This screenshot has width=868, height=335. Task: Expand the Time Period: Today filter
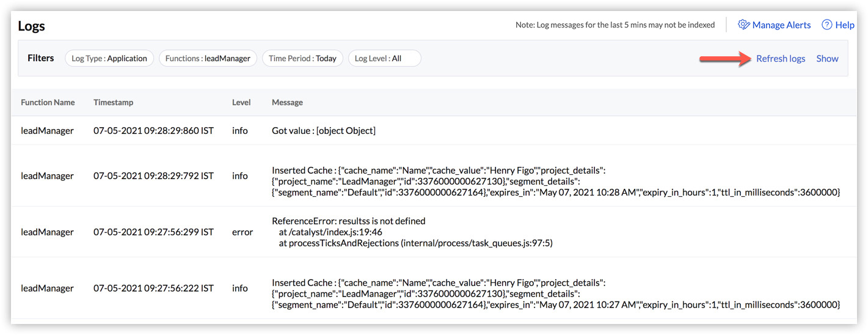point(302,59)
